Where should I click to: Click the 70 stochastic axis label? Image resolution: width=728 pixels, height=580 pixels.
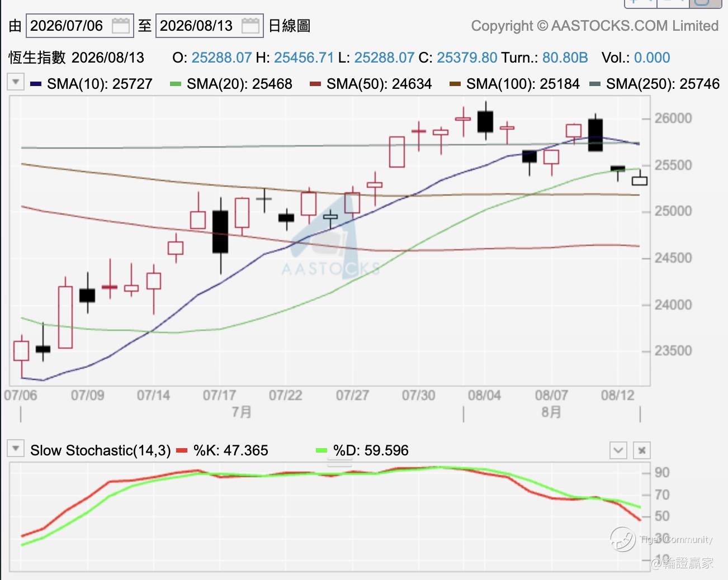click(662, 495)
